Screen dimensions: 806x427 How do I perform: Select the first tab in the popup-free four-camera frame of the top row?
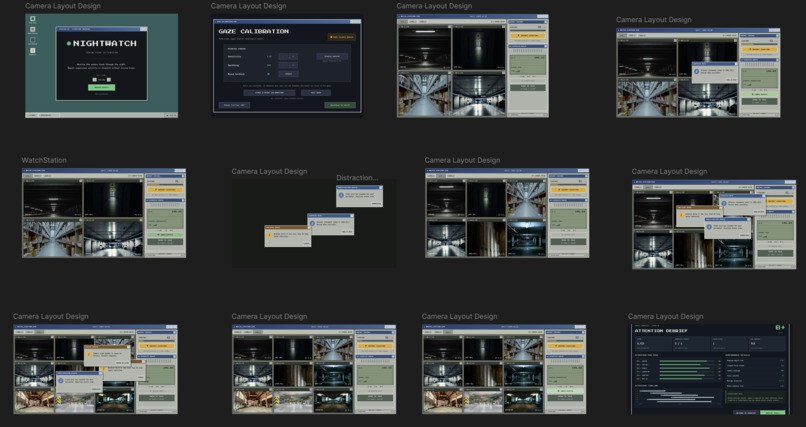pyautogui.click(x=404, y=22)
